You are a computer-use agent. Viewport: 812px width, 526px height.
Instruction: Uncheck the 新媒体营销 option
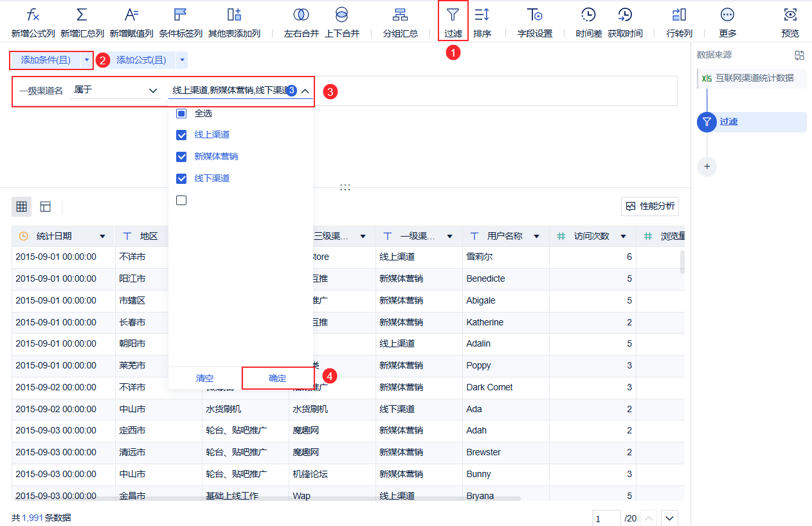[181, 156]
